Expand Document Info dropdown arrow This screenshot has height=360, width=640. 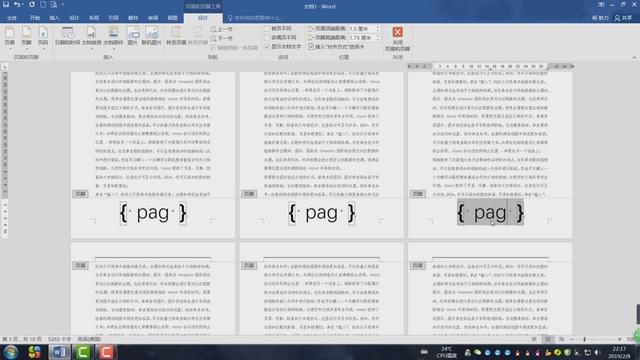pos(91,49)
